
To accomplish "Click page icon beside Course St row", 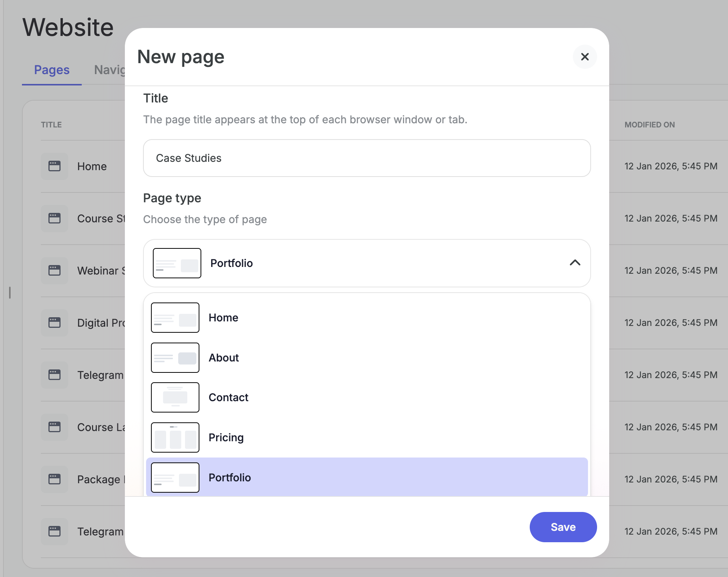I will tap(54, 218).
